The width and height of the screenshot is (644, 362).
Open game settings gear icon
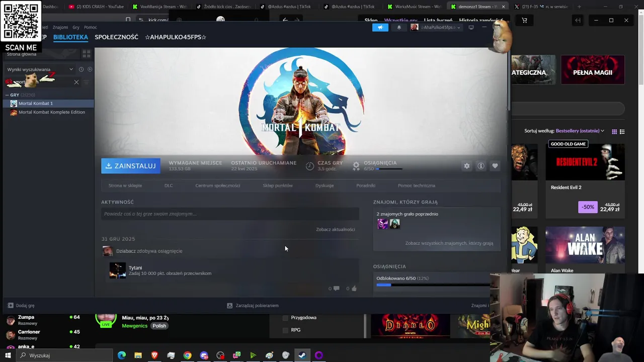click(467, 166)
